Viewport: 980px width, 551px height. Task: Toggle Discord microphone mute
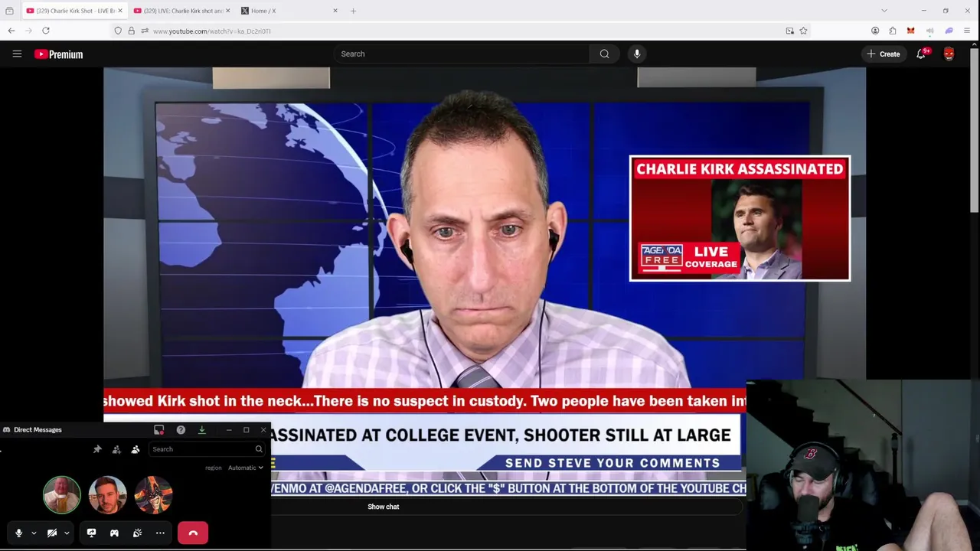(18, 533)
